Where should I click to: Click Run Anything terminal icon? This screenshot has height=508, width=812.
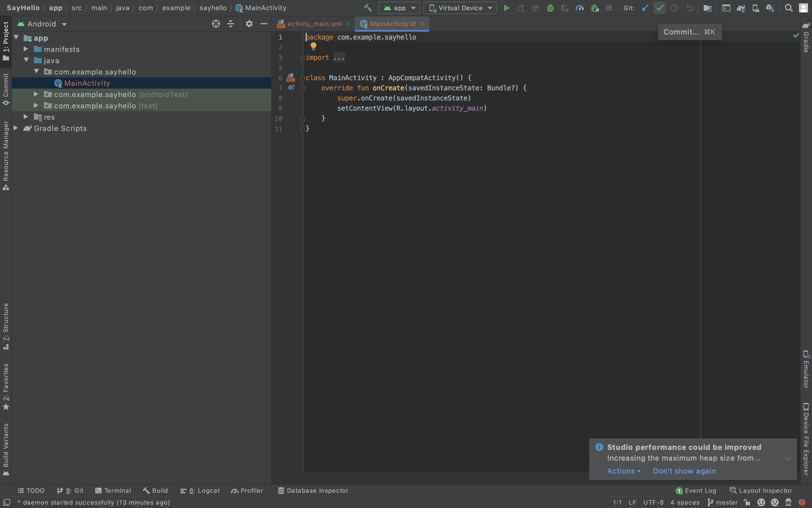726,8
